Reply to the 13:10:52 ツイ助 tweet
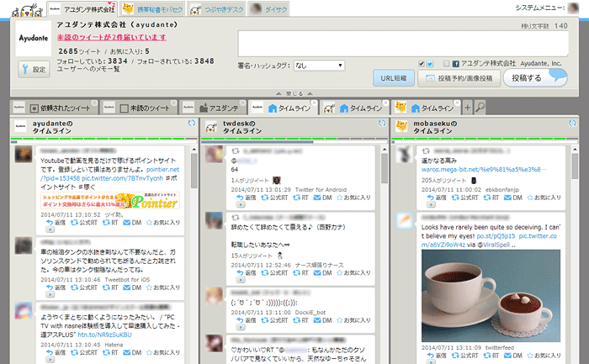This screenshot has height=364, width=589. pos(56,223)
